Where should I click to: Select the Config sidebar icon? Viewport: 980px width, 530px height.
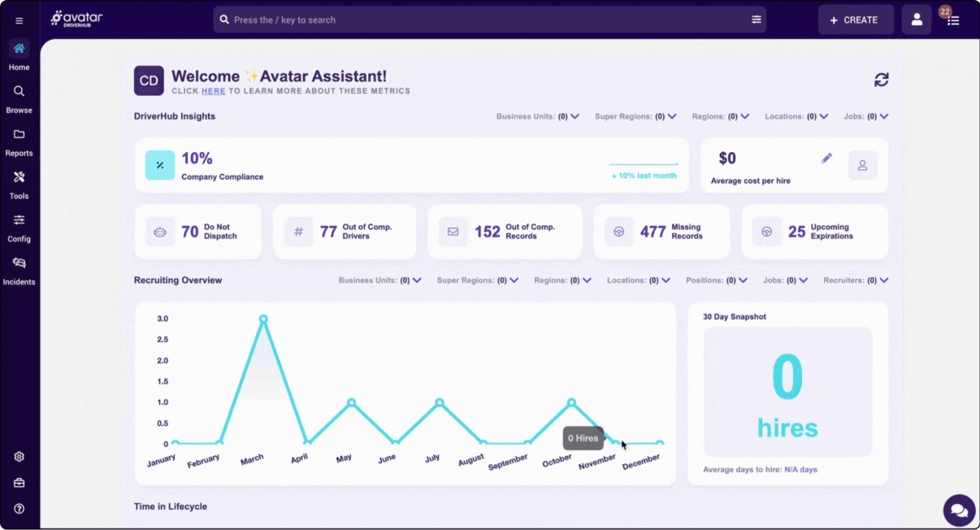tap(19, 226)
